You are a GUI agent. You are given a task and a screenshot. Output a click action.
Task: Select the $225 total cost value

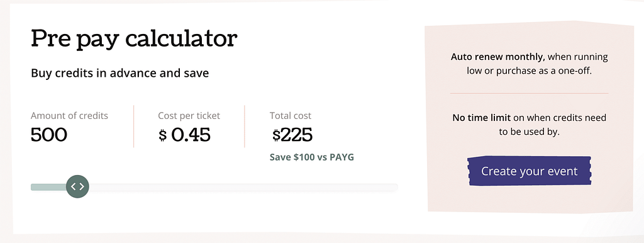point(292,135)
